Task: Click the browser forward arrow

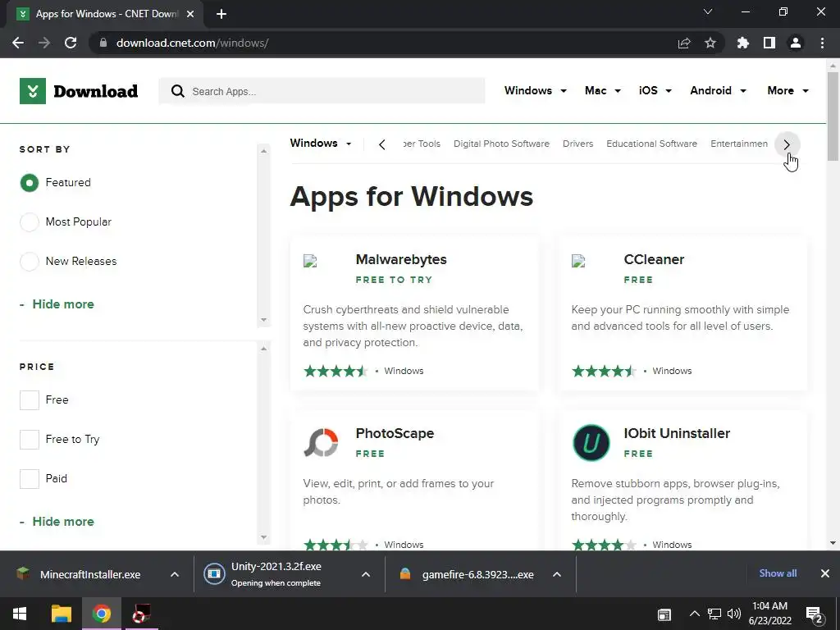Action: (44, 43)
